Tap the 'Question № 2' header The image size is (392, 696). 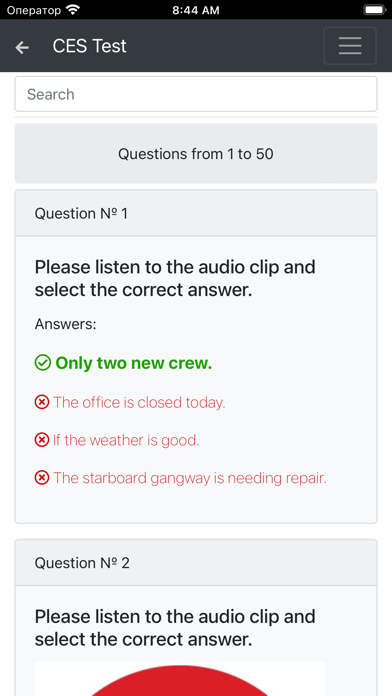coord(196,563)
